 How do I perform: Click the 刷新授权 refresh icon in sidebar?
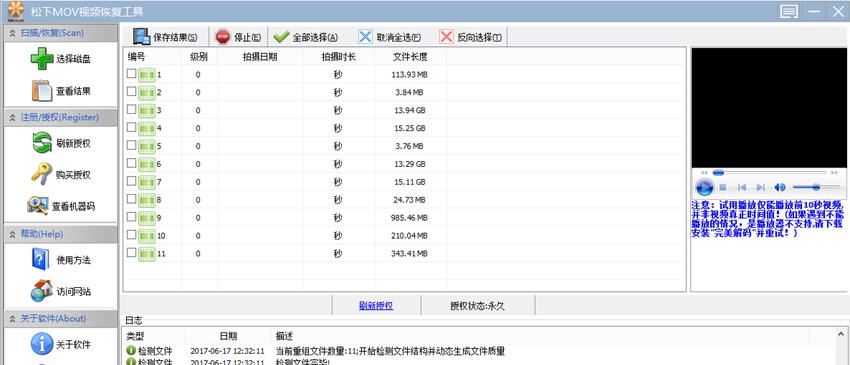(42, 143)
